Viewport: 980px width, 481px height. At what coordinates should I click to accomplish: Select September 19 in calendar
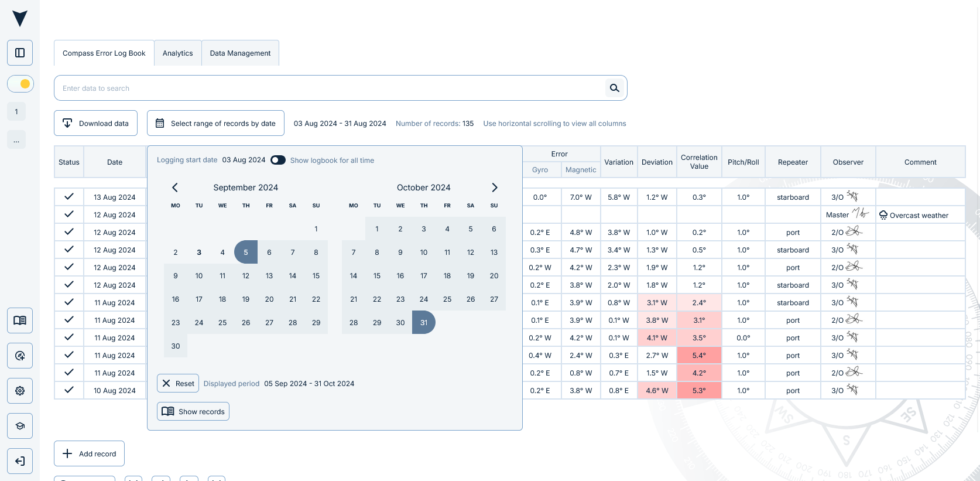click(246, 299)
